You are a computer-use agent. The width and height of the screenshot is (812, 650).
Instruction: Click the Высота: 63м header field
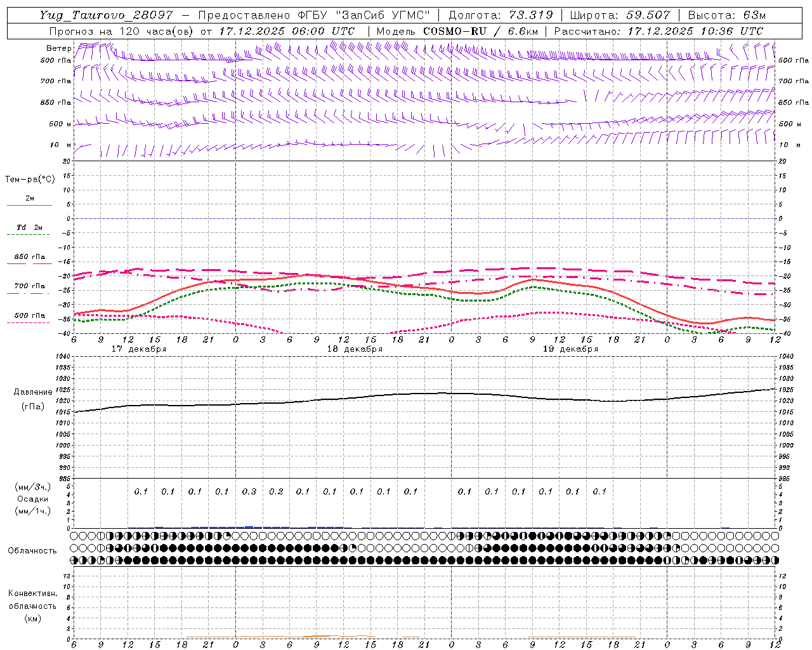(x=726, y=15)
